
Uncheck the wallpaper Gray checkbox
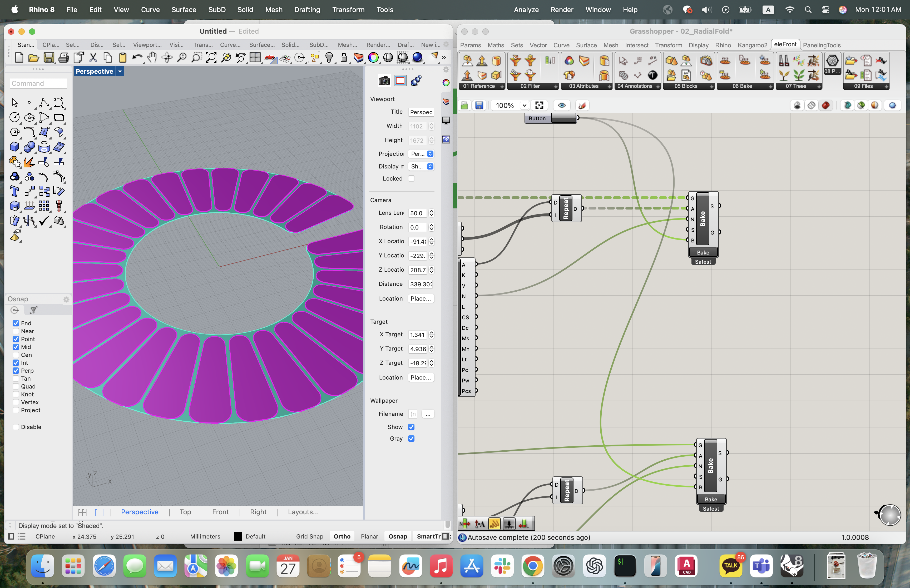pos(411,439)
